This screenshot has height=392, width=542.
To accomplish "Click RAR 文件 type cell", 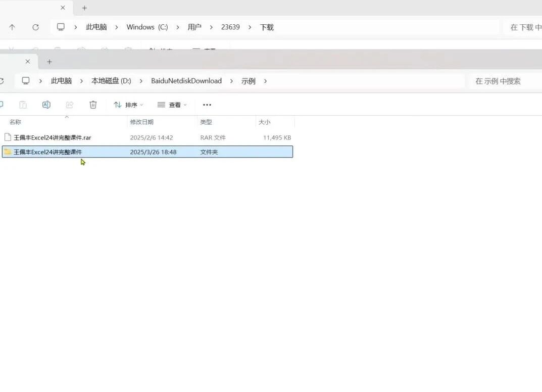I will [213, 137].
